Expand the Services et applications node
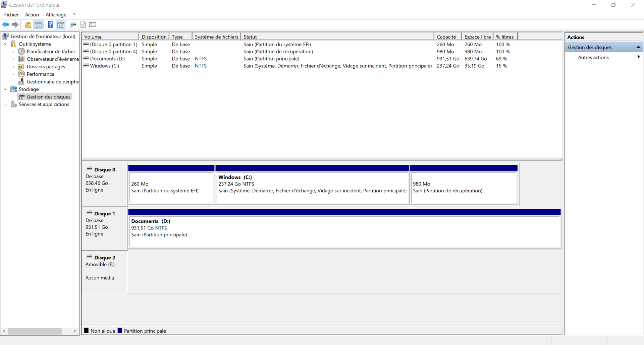The height and width of the screenshot is (345, 644). click(x=5, y=105)
